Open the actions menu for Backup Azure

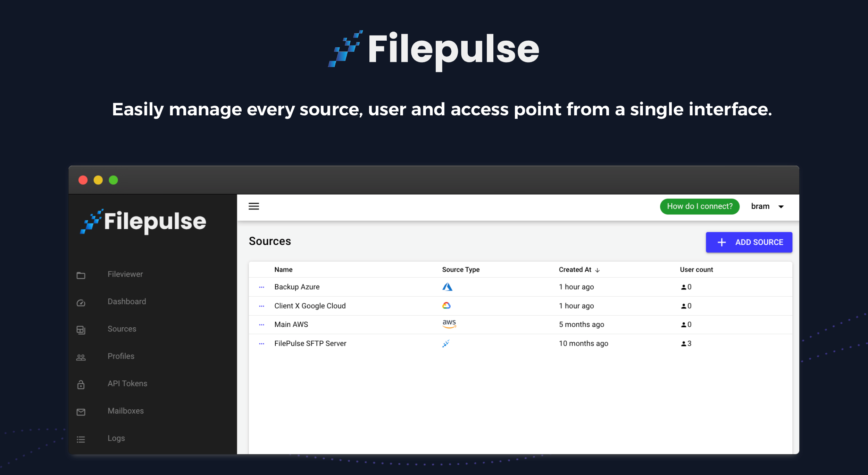pos(261,287)
